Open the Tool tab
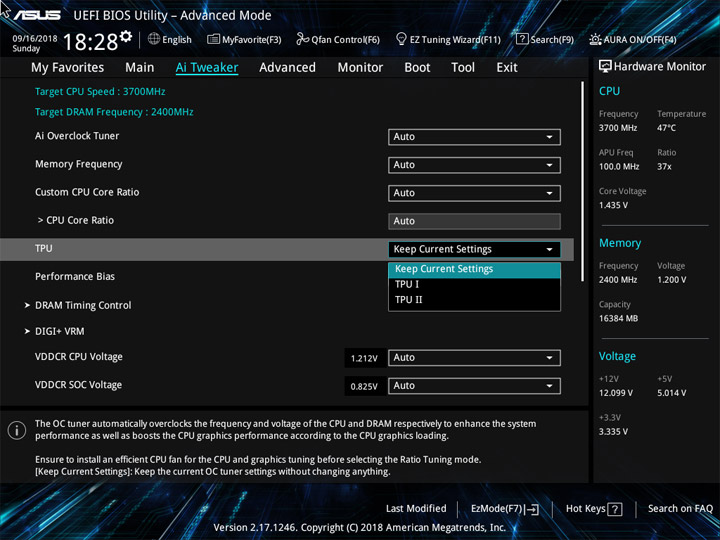The image size is (720, 540). [463, 68]
